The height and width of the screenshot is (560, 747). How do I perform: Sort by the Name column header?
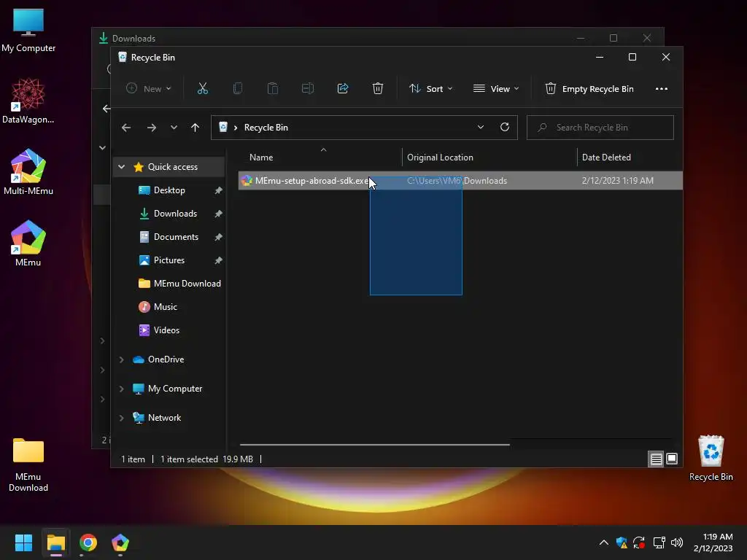[x=261, y=157]
